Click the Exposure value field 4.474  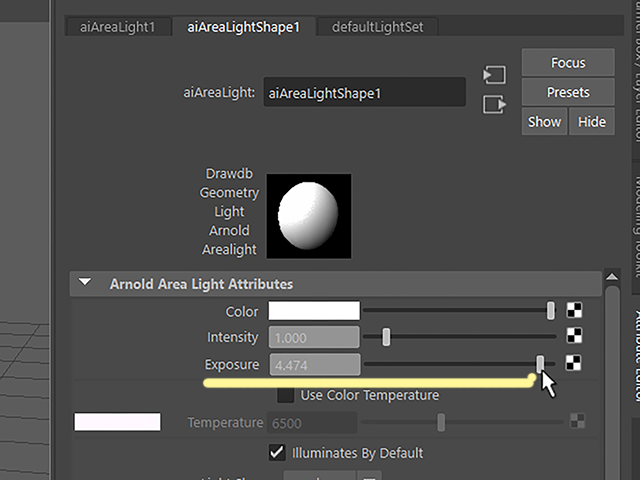[315, 364]
